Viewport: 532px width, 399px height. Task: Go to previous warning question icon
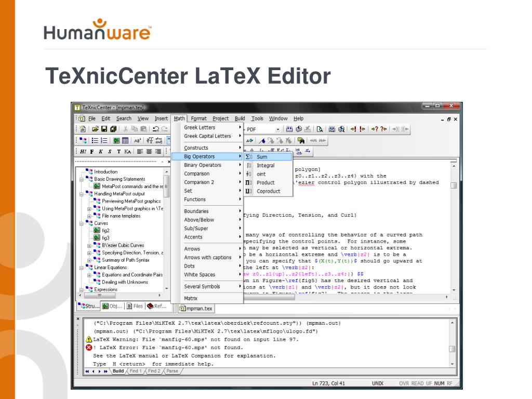pos(383,129)
